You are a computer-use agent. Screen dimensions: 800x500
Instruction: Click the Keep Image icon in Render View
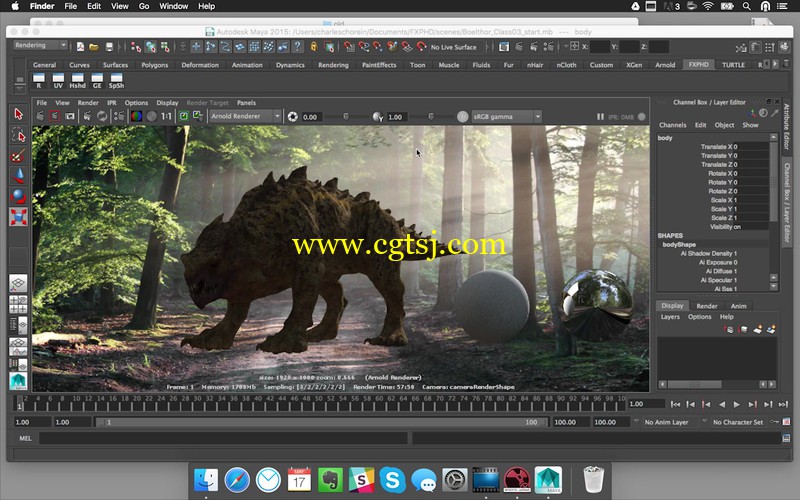(183, 116)
